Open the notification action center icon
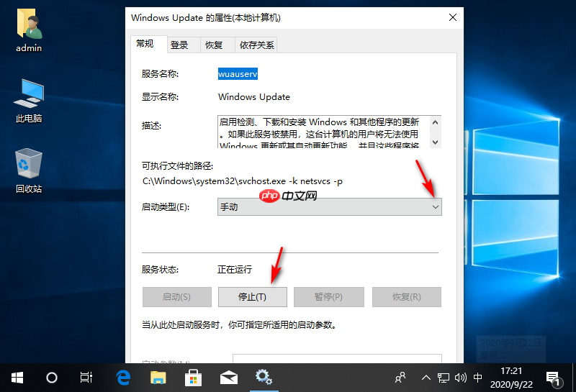Screen dimensions: 576x392 coord(554,380)
